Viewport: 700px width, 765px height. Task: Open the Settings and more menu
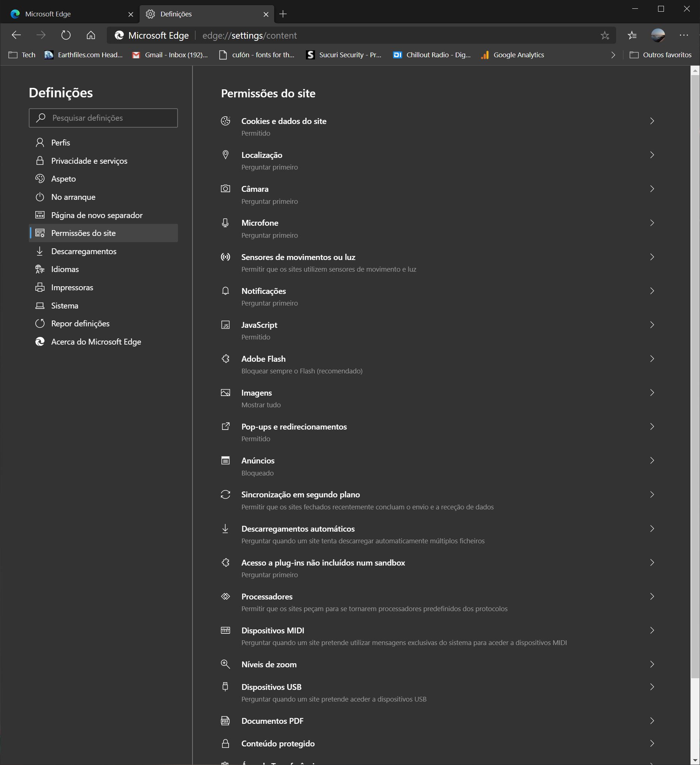(684, 35)
